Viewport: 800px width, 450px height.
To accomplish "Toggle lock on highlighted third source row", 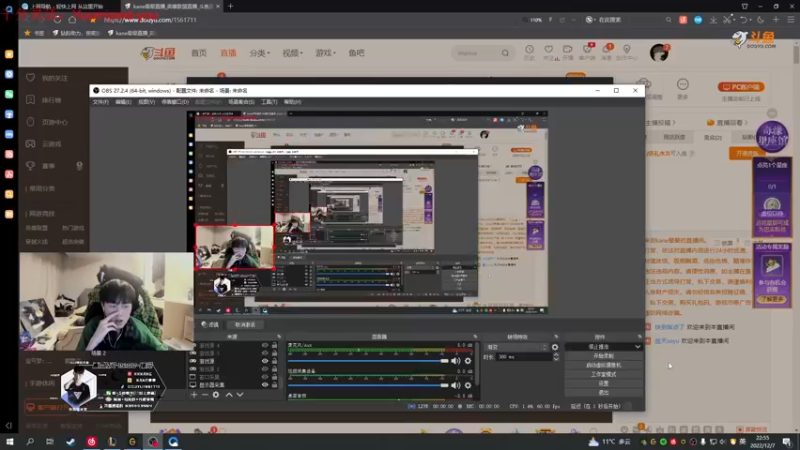I will coord(274,361).
